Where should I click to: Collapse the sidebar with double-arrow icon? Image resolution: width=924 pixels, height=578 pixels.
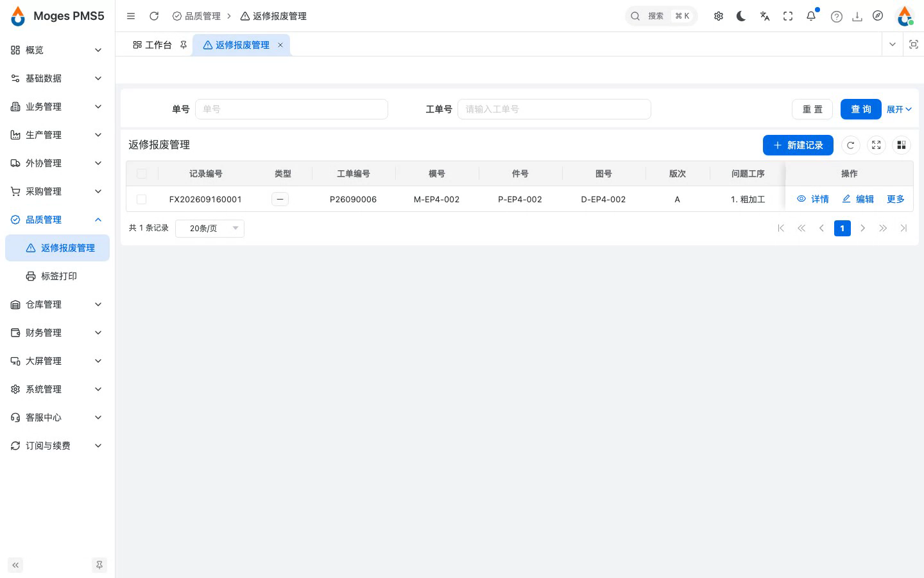tap(15, 565)
